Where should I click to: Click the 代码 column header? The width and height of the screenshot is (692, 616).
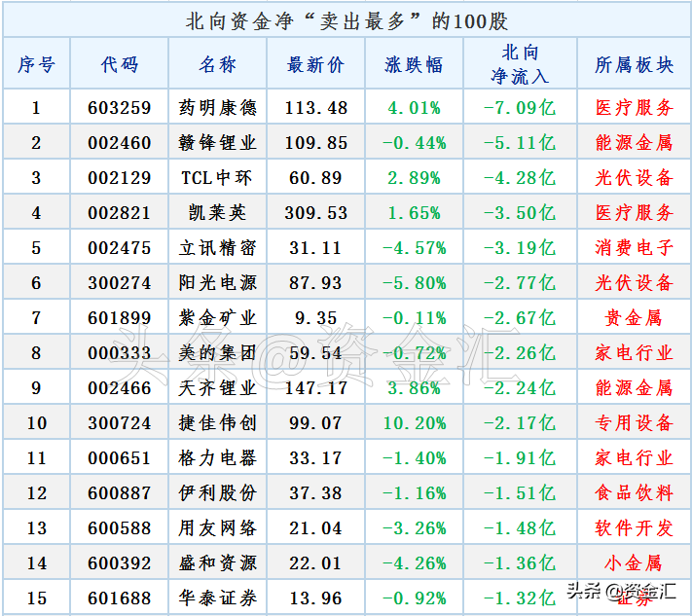click(x=120, y=65)
